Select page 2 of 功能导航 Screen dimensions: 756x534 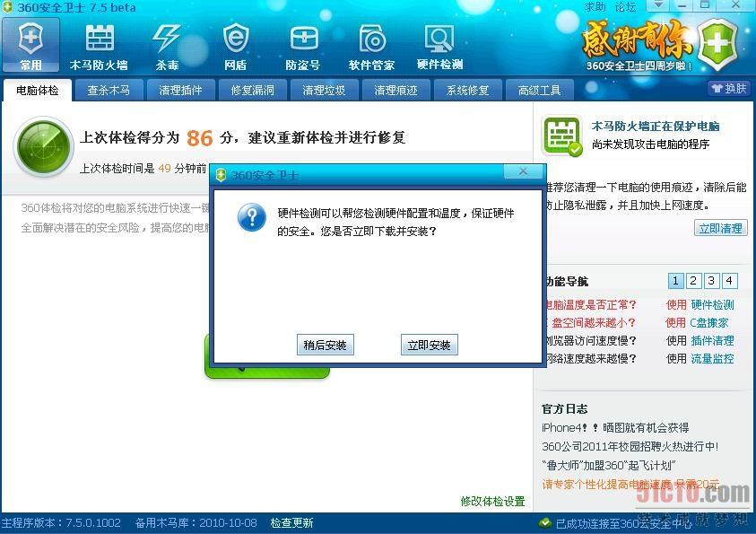693,281
